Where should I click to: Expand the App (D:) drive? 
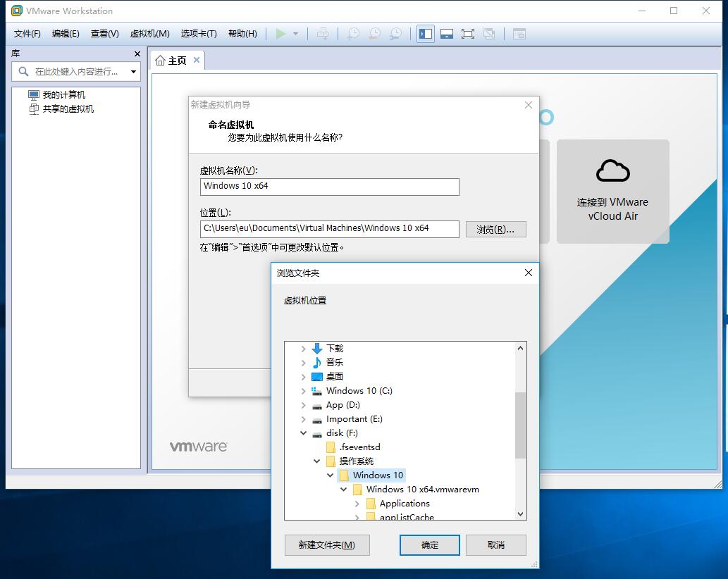tap(303, 405)
